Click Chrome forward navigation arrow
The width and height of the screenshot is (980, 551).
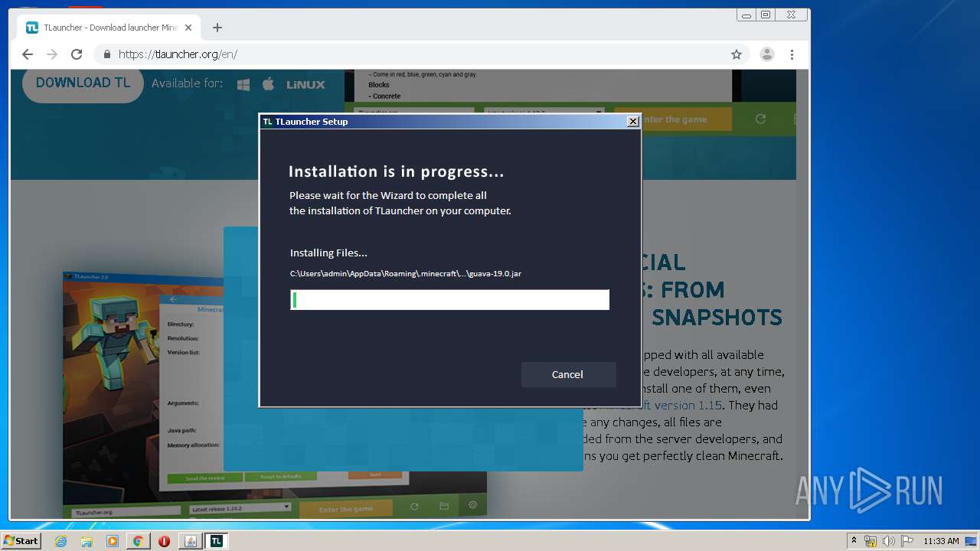click(52, 54)
